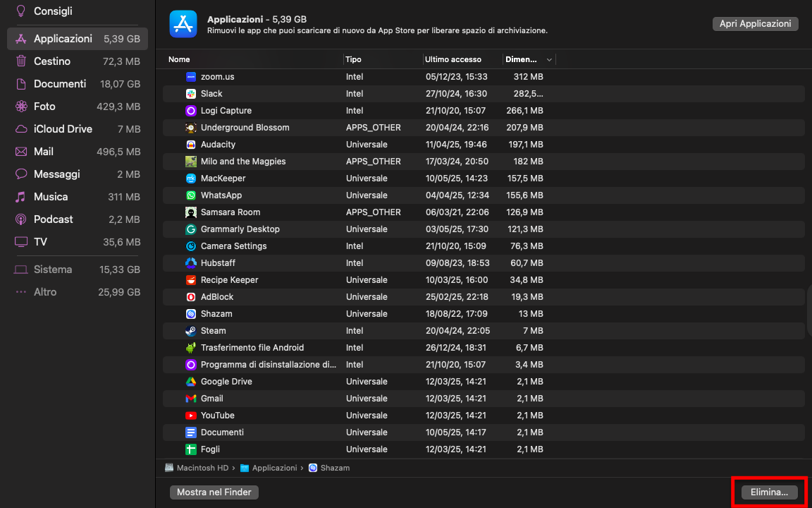812x508 pixels.
Task: Open Macintosh HD in the breadcrumb path
Action: (x=203, y=467)
